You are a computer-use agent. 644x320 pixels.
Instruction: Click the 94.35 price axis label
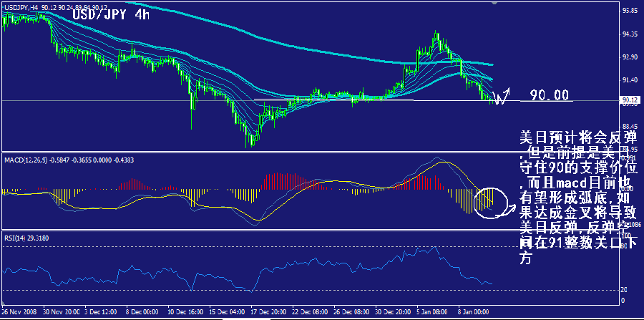tap(631, 34)
